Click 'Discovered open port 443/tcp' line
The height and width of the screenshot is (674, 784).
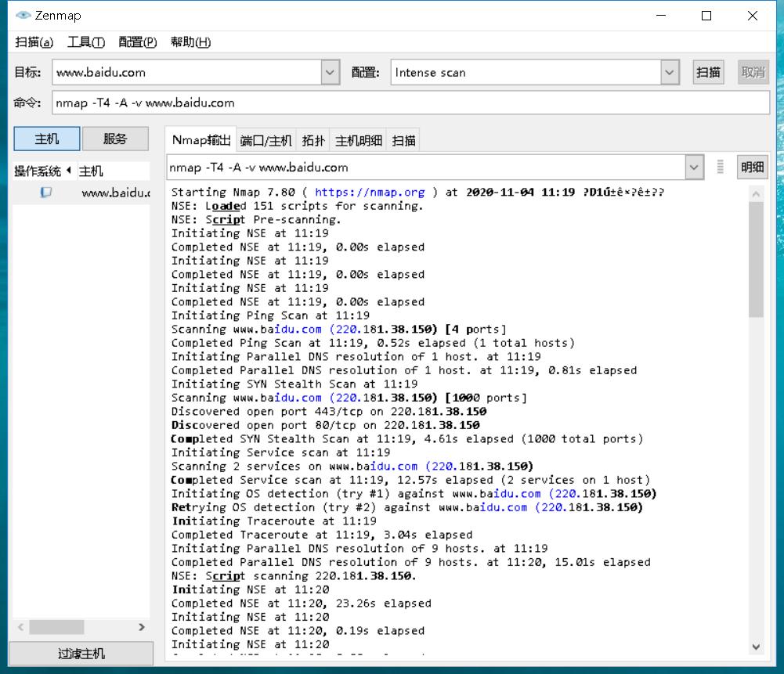click(x=328, y=411)
